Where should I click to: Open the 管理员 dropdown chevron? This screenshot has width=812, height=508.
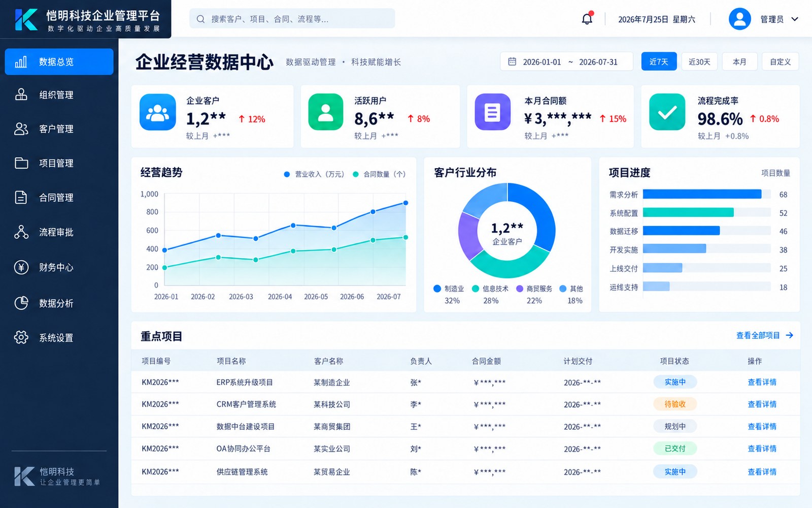pos(795,19)
